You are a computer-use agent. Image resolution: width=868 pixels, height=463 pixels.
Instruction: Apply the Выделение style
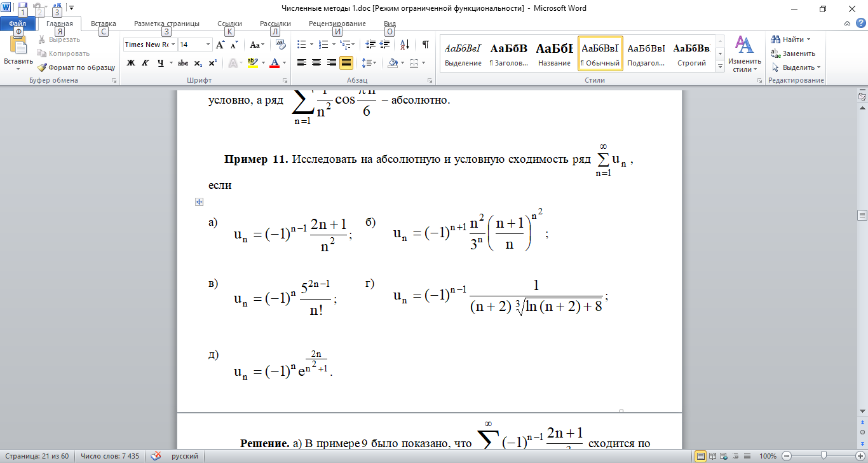point(463,53)
